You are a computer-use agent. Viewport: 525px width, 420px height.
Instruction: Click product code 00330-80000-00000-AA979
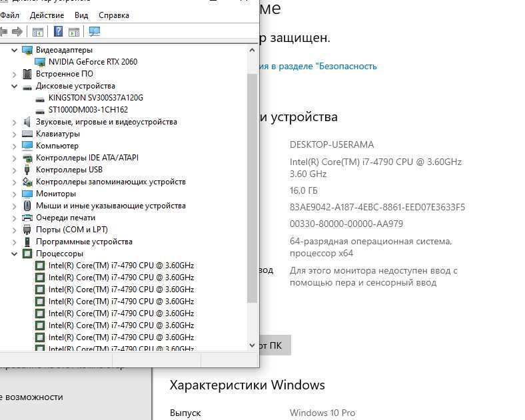click(346, 224)
